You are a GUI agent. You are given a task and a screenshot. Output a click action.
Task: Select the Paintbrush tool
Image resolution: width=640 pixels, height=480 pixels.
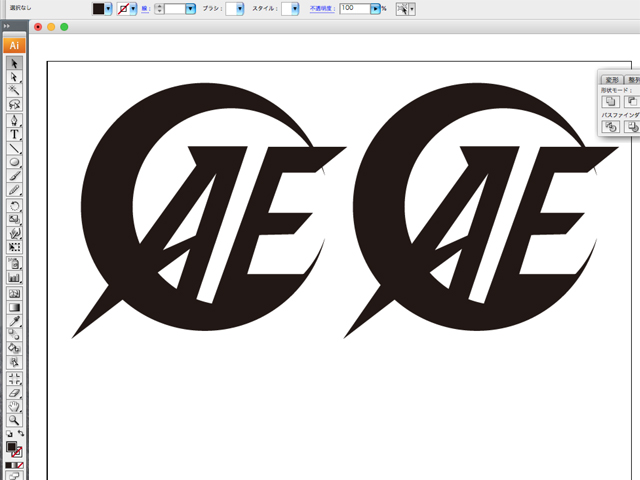click(14, 176)
